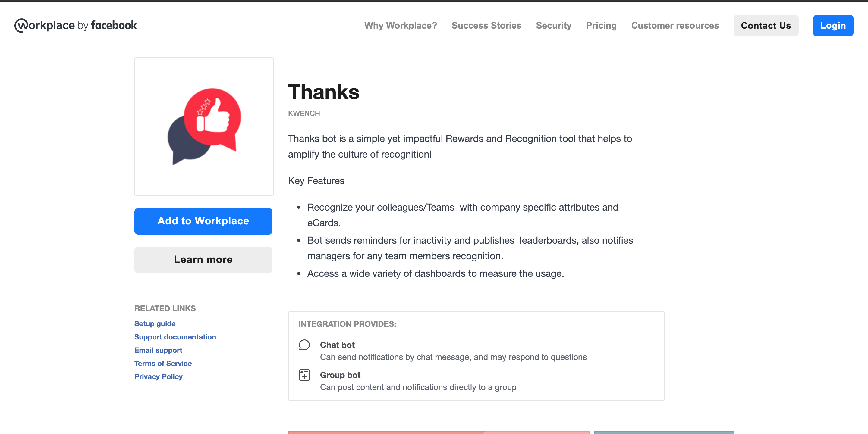
Task: Click the Add to Workplace button
Action: click(x=203, y=221)
